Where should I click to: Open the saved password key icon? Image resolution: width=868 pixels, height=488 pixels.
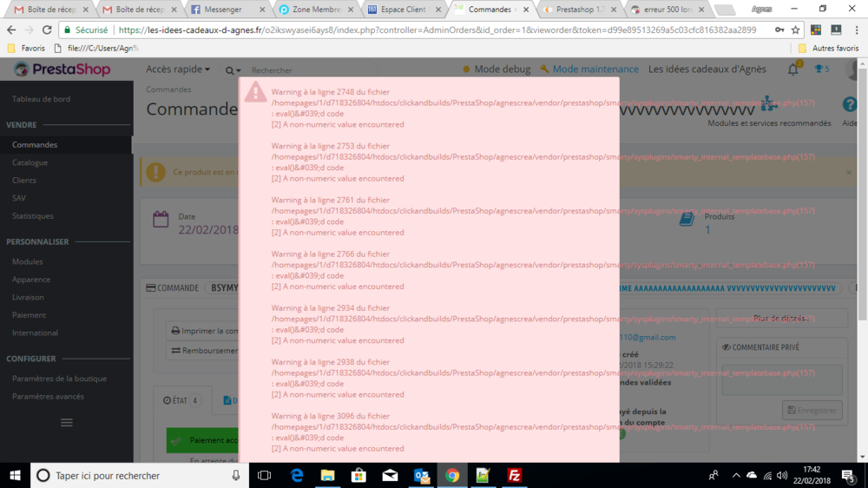click(779, 30)
